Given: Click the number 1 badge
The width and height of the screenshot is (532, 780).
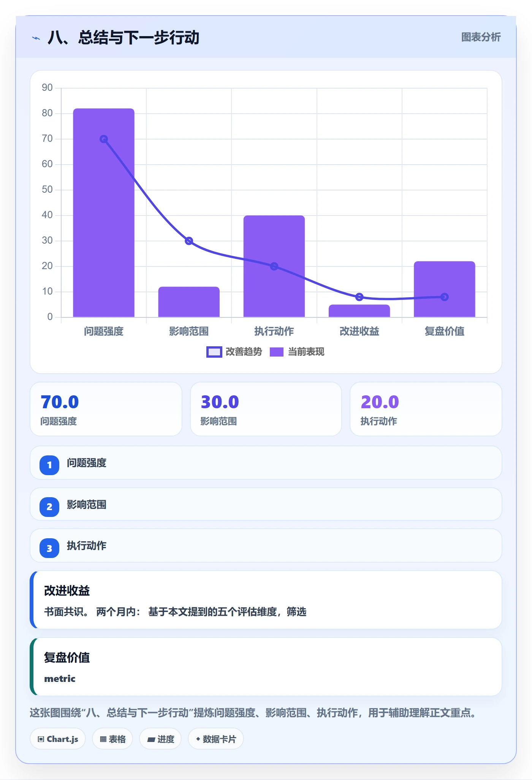Looking at the screenshot, I should [49, 465].
